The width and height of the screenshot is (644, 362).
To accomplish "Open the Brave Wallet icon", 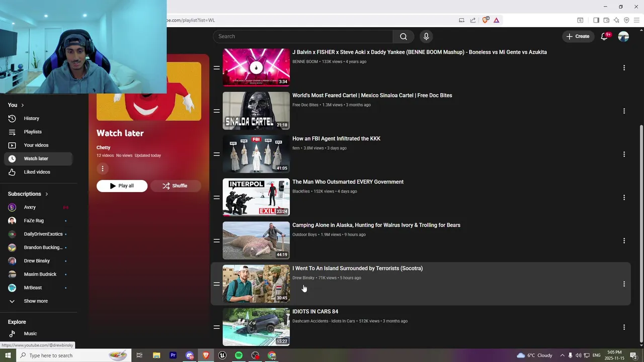I will pyautogui.click(x=606, y=20).
